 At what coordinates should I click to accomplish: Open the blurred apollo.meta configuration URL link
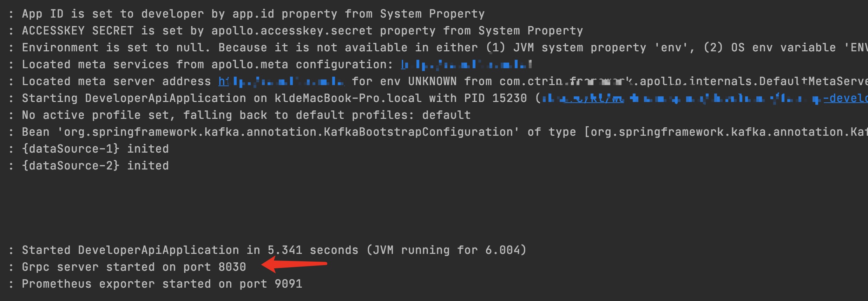[x=466, y=65]
